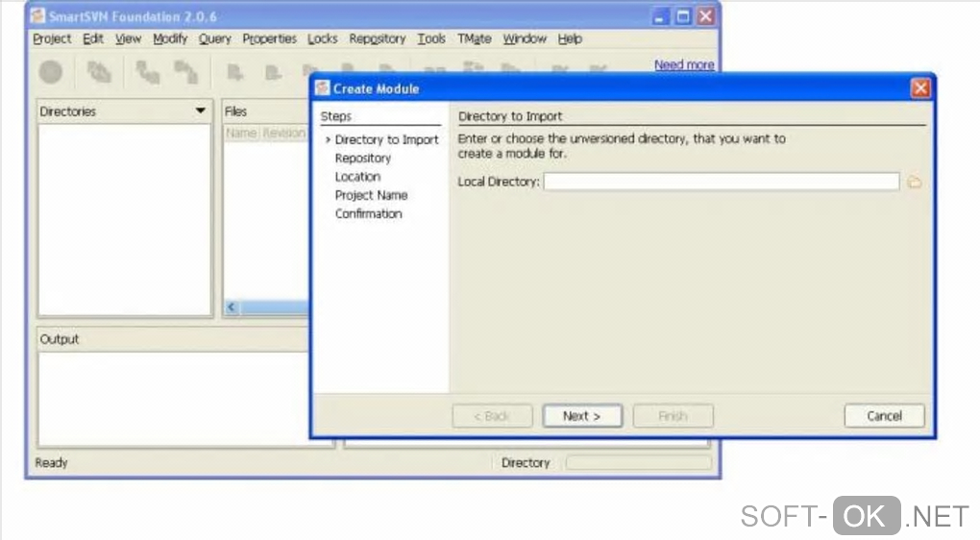980x540 pixels.
Task: Browse for a local directory folder icon
Action: pyautogui.click(x=915, y=182)
